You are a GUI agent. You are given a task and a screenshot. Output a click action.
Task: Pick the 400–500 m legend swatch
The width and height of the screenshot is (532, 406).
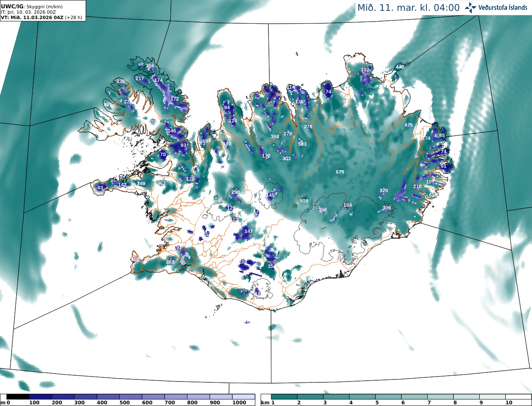pos(108,397)
